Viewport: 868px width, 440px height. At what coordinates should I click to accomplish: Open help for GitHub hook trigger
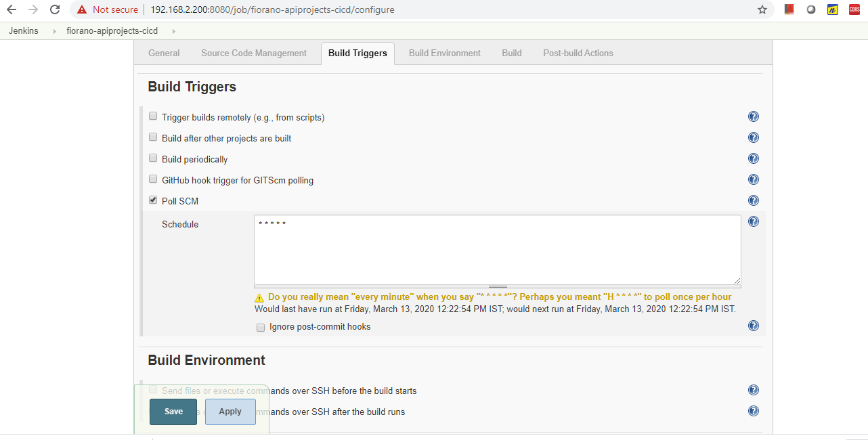753,179
